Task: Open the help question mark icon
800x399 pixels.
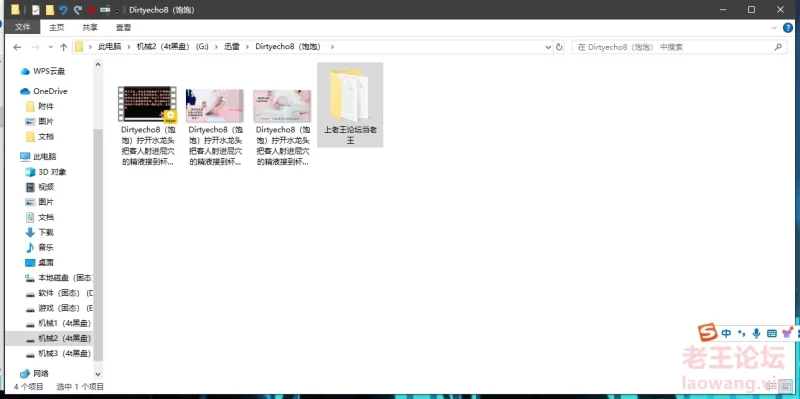Action: [789, 28]
